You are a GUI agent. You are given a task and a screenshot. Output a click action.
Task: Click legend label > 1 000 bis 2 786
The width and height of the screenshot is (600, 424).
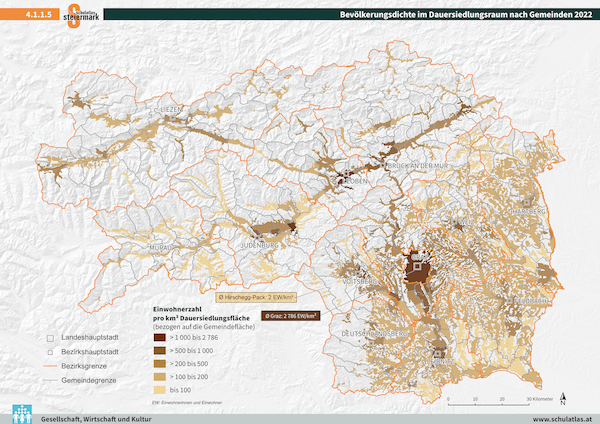click(194, 338)
